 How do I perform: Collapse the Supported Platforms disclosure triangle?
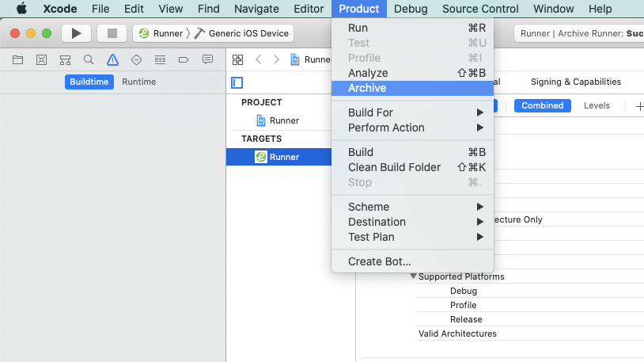(x=414, y=276)
